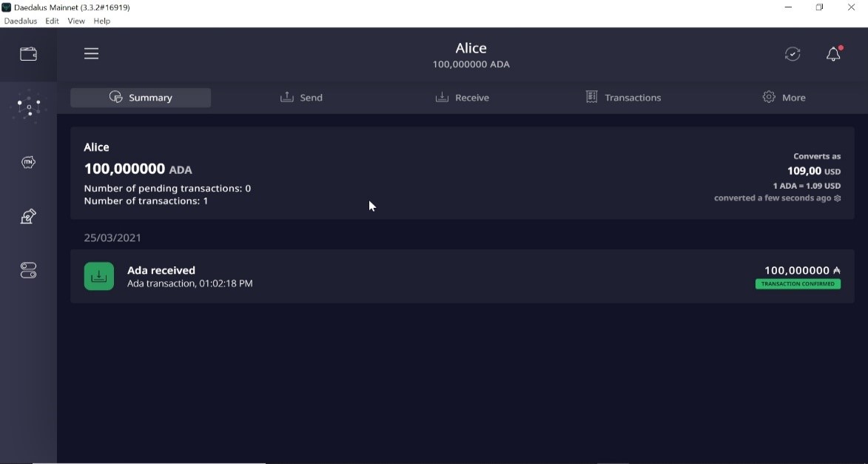Click the Alice wallet title in header
The height and width of the screenshot is (464, 868).
pos(471,48)
